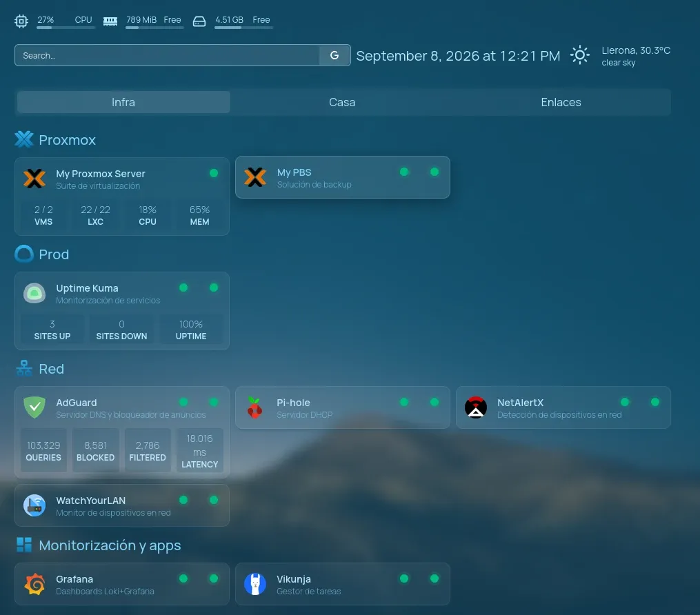Click the last status dot on AdGuard
This screenshot has height=615, width=700.
214,402
